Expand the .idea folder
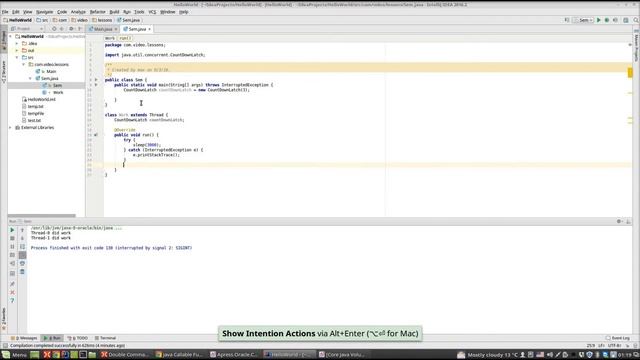This screenshot has width=640, height=360. pyautogui.click(x=17, y=43)
